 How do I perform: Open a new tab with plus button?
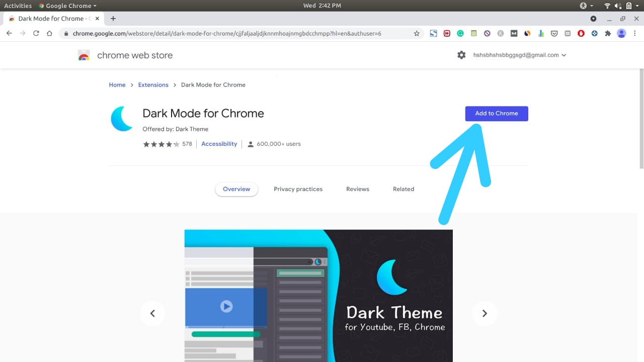(113, 19)
